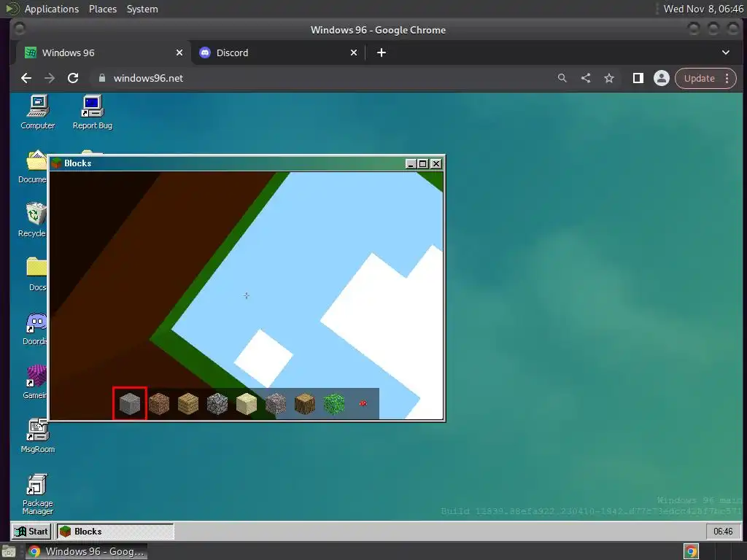Open the Documents folder icon
This screenshot has width=747, height=560.
point(32,167)
